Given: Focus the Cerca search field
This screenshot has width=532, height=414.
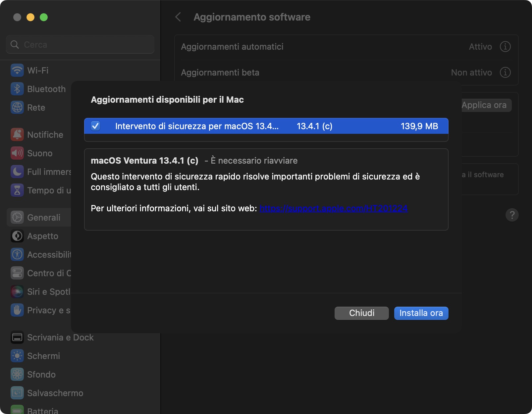Looking at the screenshot, I should tap(80, 44).
